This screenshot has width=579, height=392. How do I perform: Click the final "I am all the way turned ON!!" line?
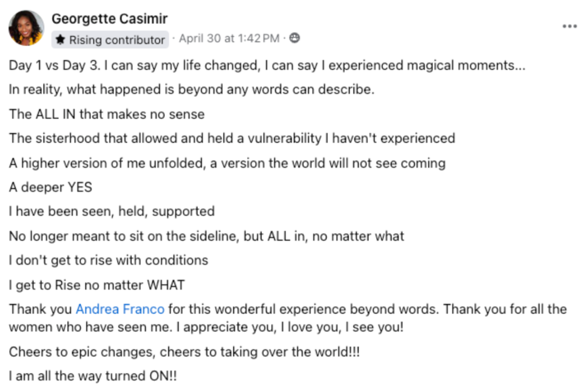point(93,377)
